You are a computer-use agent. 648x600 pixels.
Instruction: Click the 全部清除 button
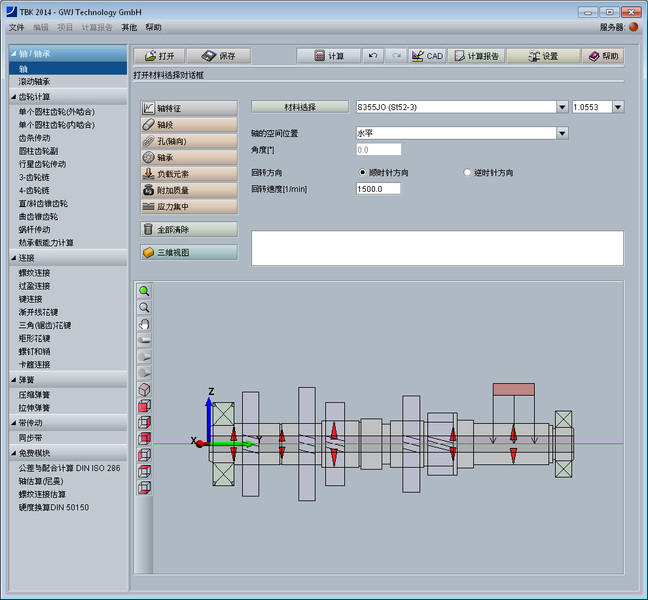(x=189, y=229)
